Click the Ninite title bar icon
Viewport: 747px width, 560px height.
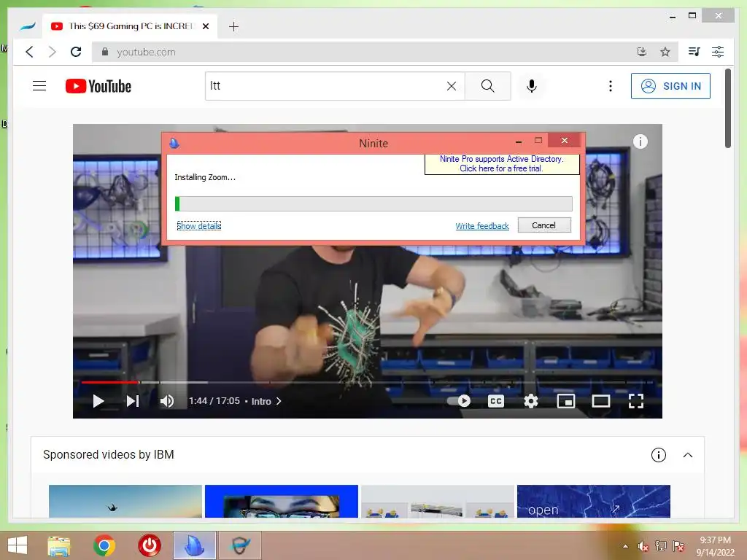pyautogui.click(x=174, y=143)
